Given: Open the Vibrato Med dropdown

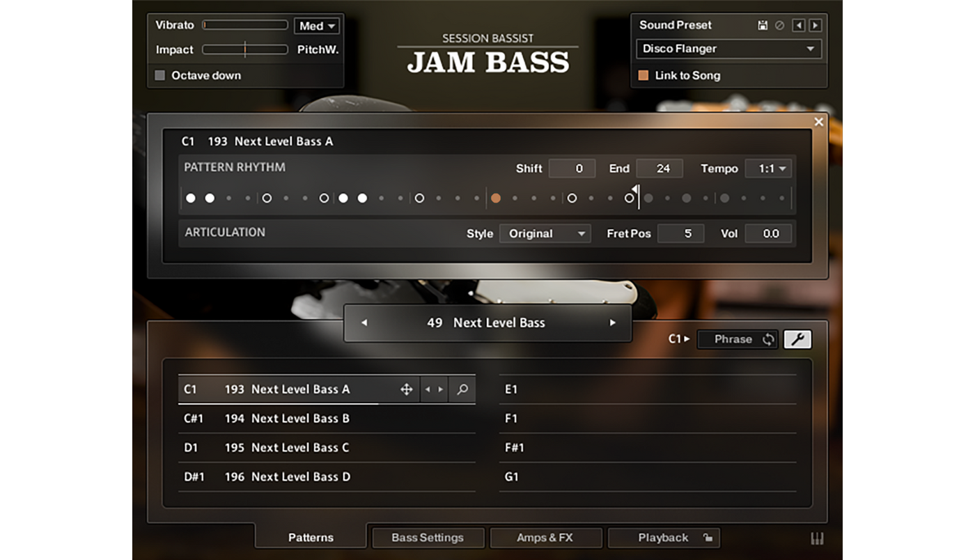Looking at the screenshot, I should tap(317, 26).
